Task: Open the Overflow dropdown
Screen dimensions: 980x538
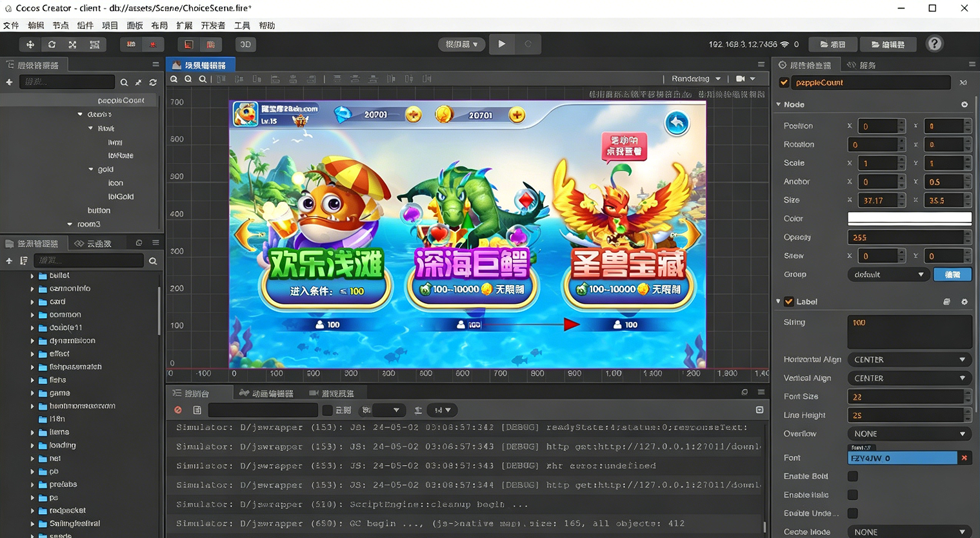Action: coord(908,434)
